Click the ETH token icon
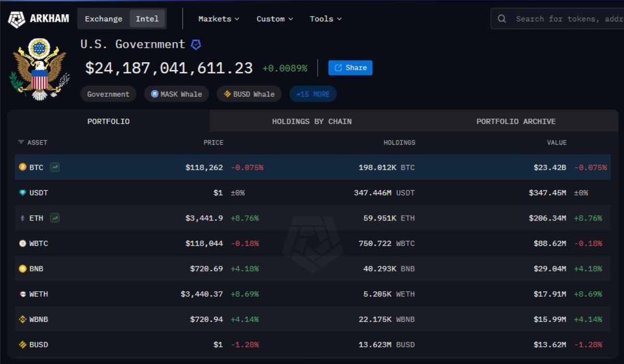624x364 pixels. pos(22,218)
